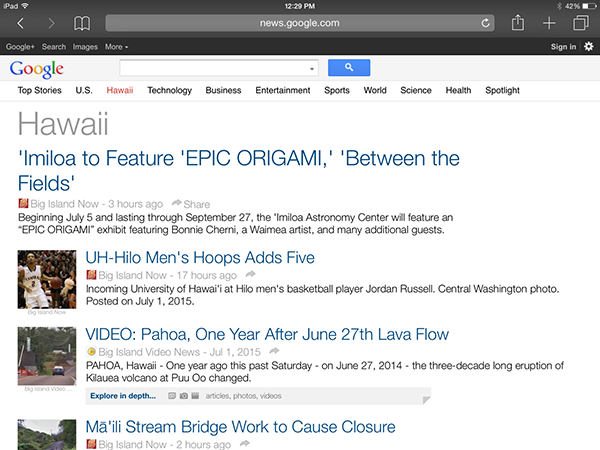Click Big Island Now under UH-Hilo article
The height and width of the screenshot is (450, 600).
click(x=132, y=275)
